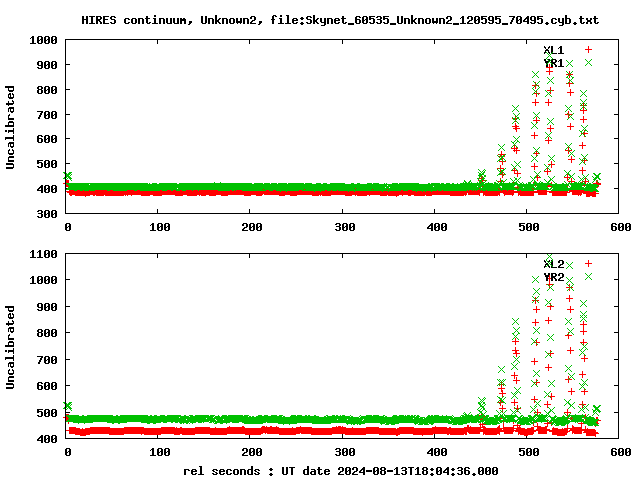Click the 1100 y-axis tick label
Viewport: 640px width, 480px height.
tap(43, 254)
